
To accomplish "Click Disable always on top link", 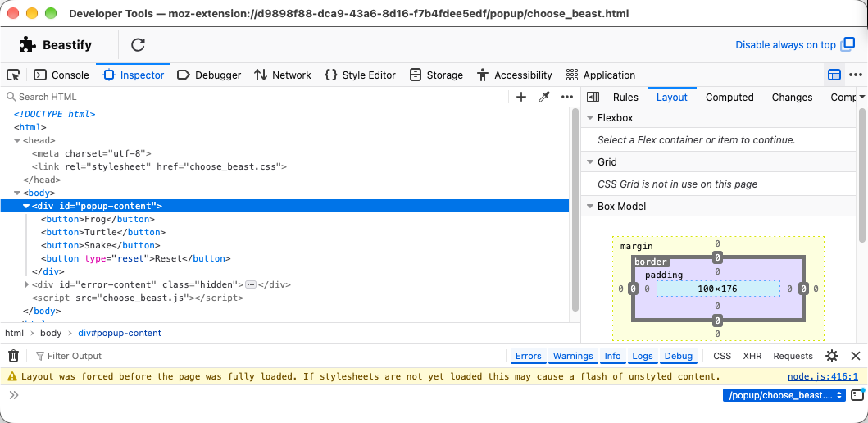I will point(785,45).
